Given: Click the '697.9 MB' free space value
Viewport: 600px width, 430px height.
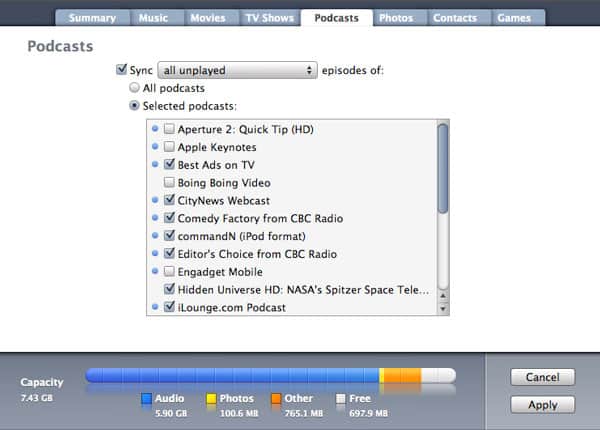Looking at the screenshot, I should coord(368,413).
